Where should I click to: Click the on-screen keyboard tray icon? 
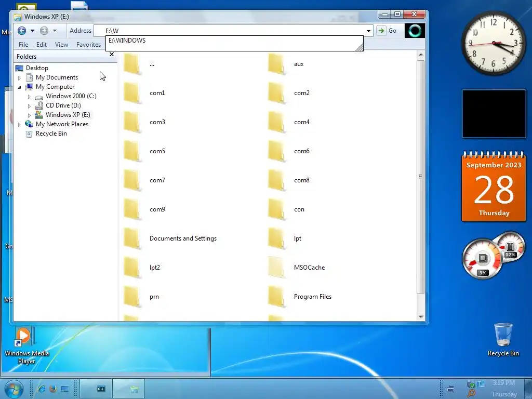pos(450,389)
